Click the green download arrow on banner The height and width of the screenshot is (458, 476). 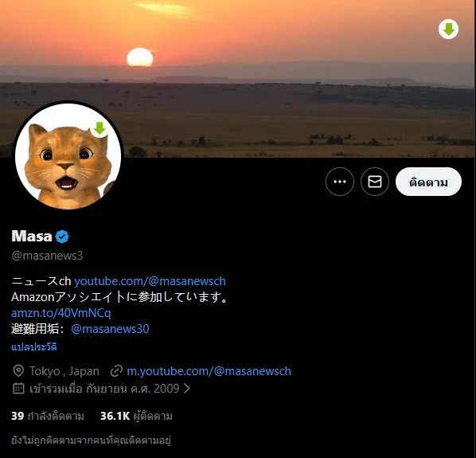[x=448, y=29]
